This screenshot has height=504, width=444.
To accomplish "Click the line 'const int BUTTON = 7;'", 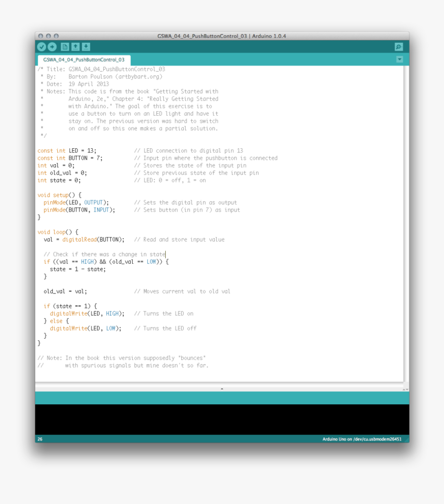I will [70, 158].
